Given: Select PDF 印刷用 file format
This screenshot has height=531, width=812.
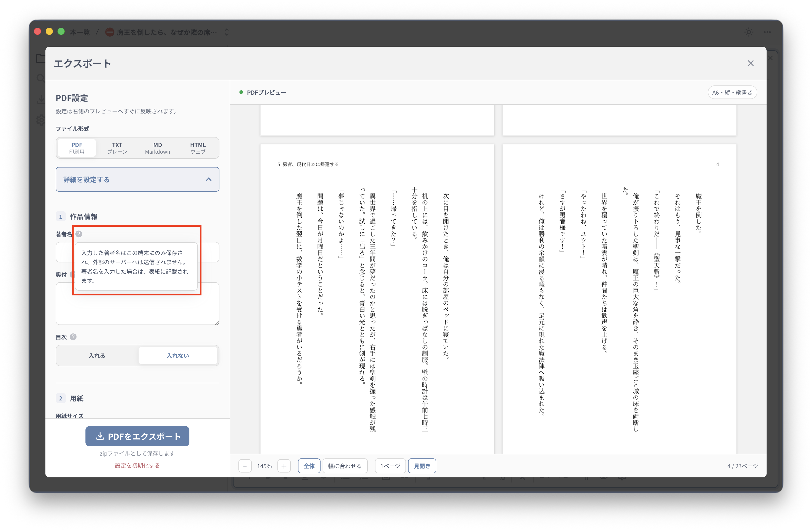Looking at the screenshot, I should pos(77,148).
